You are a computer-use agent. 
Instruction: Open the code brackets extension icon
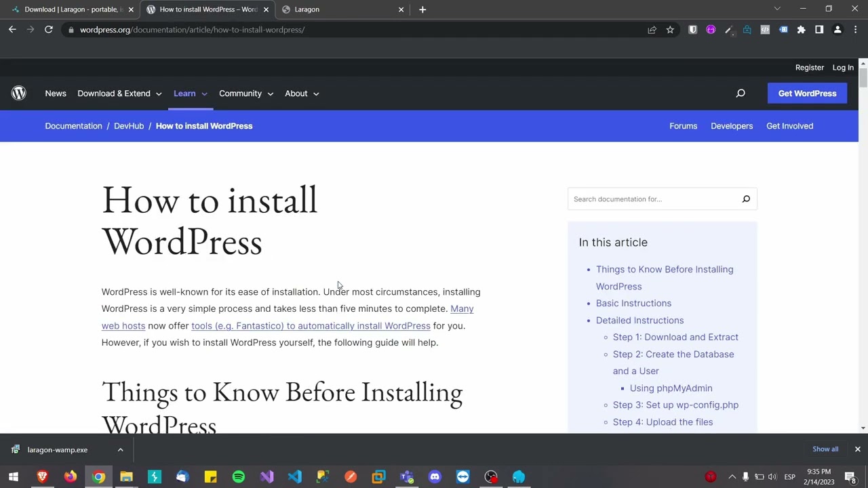[765, 30]
